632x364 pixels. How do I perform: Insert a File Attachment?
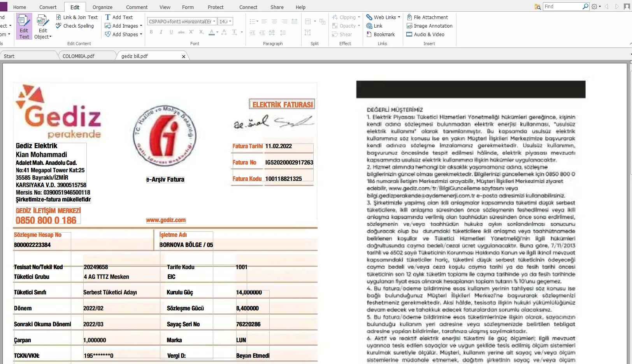point(427,17)
